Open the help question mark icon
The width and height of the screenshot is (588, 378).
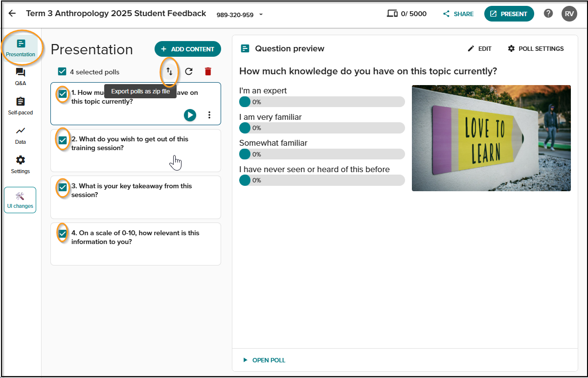pos(548,14)
